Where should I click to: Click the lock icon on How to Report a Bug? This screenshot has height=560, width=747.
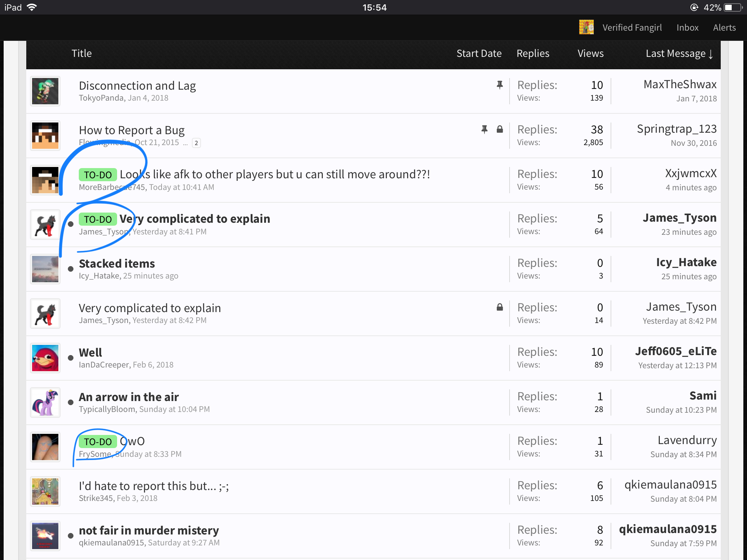point(500,129)
